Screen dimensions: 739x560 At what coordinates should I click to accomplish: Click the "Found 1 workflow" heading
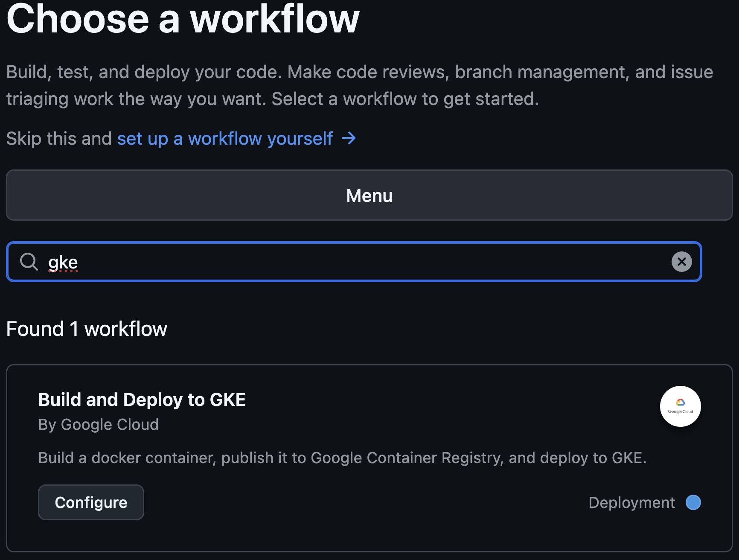[87, 329]
